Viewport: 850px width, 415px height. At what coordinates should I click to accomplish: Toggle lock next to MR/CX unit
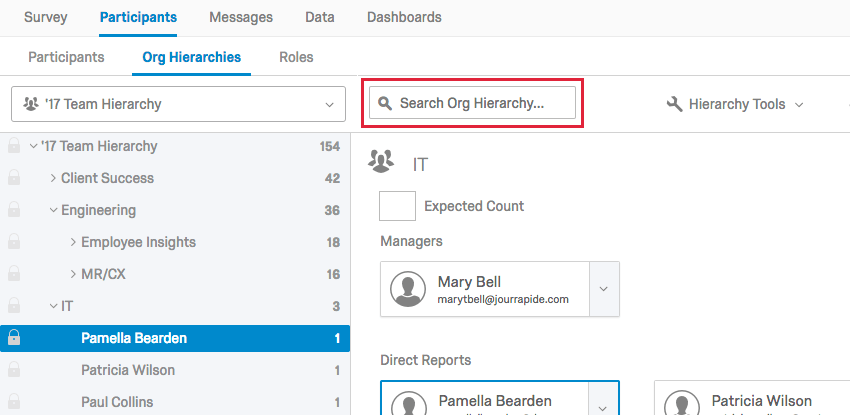pyautogui.click(x=14, y=275)
